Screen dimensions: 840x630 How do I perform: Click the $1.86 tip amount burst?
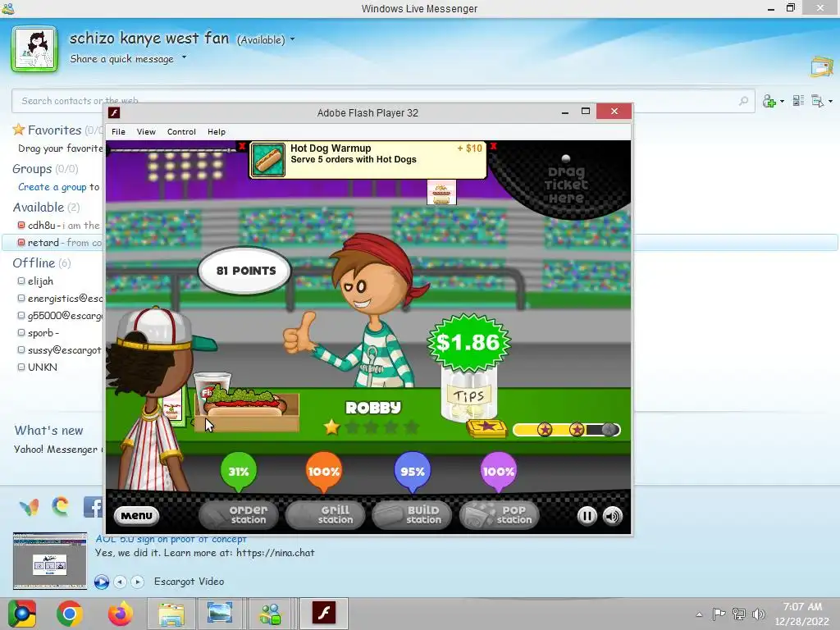click(468, 342)
